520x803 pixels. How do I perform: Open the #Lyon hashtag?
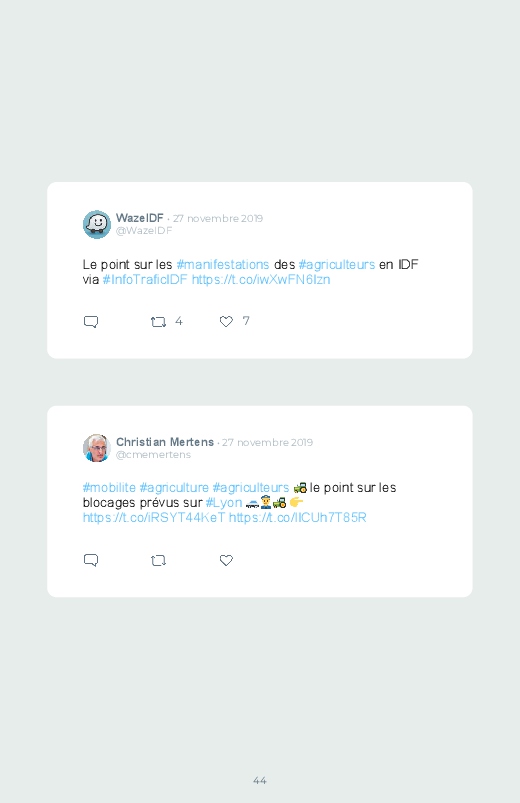[x=224, y=503]
